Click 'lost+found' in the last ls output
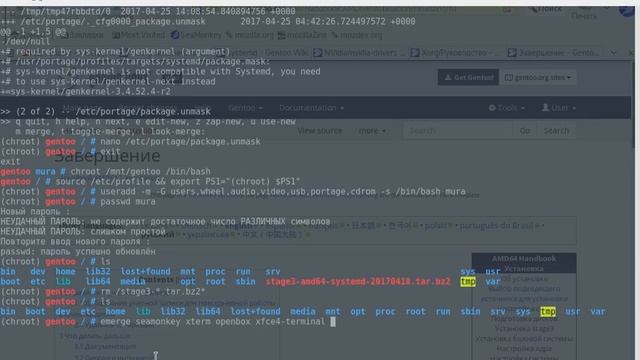This screenshot has width=640, height=360. tap(256, 311)
